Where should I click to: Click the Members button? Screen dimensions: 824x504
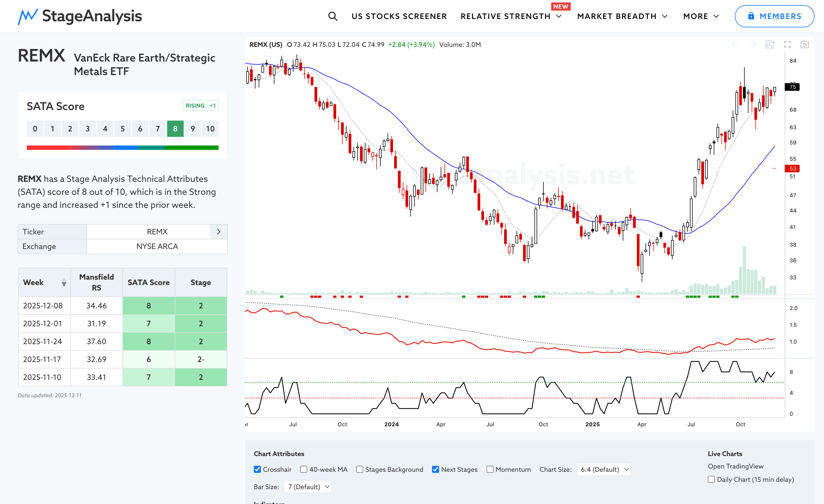point(774,16)
